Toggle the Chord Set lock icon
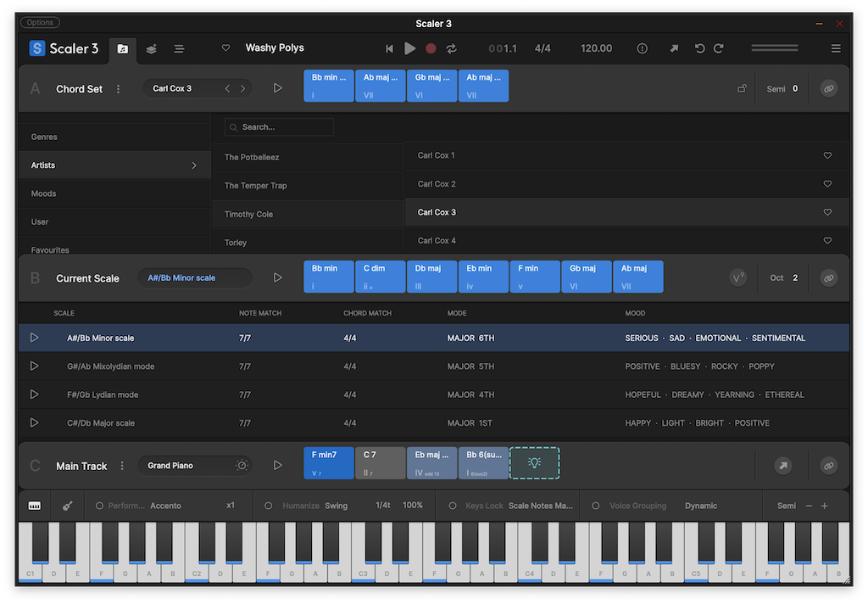Screen dimensions: 868x604 (x=742, y=89)
